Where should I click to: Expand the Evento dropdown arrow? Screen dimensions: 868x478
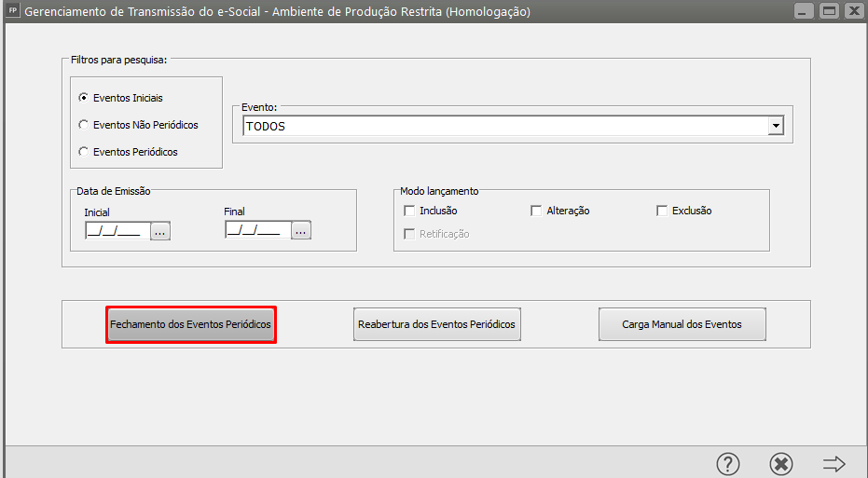coord(775,126)
